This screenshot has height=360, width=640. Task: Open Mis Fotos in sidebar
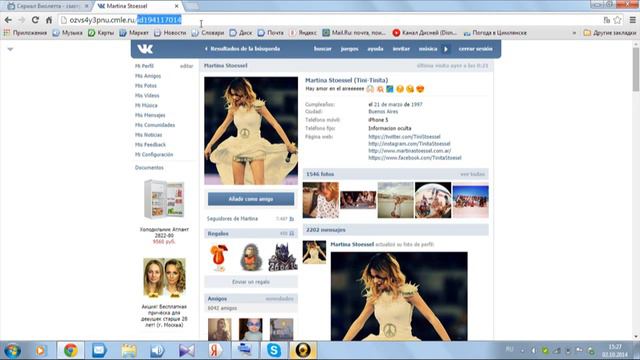tap(146, 86)
